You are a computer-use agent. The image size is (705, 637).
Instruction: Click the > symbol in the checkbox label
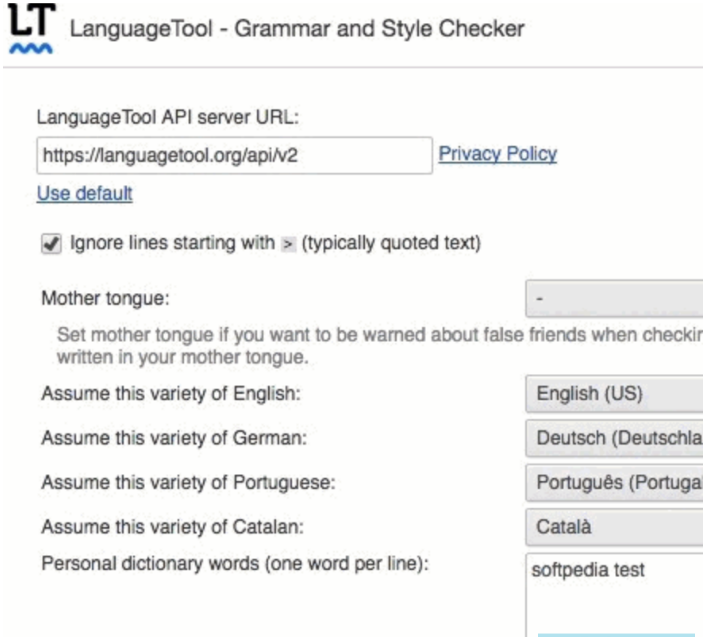point(288,244)
